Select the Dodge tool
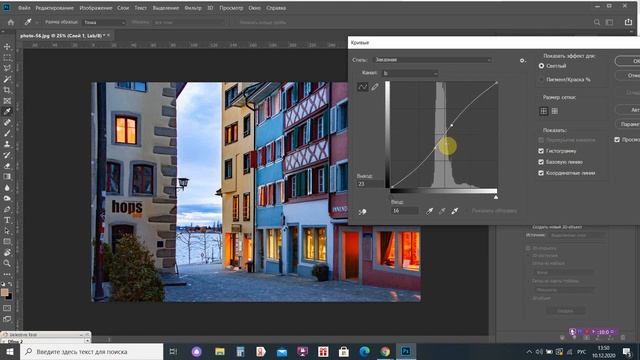 click(x=7, y=198)
